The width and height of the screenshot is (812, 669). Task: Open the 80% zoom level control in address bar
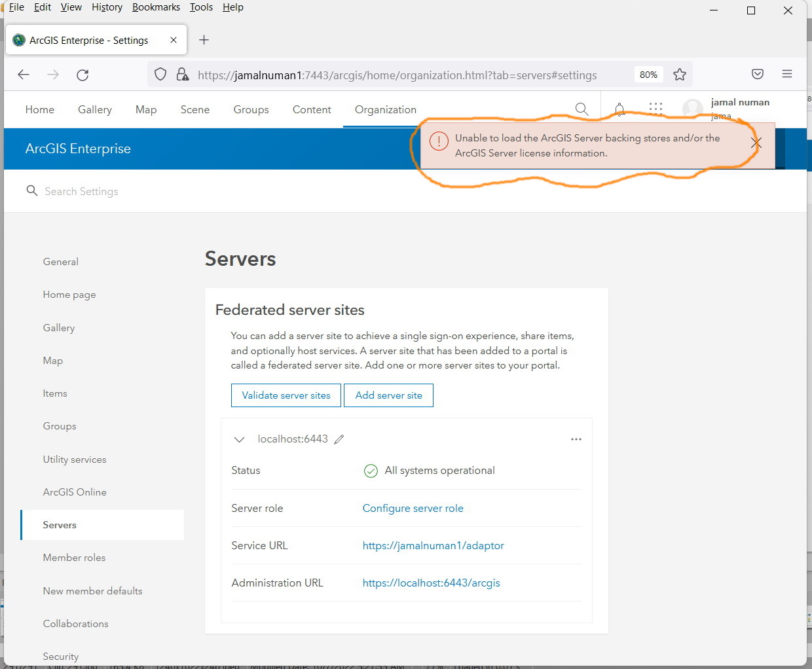(648, 74)
